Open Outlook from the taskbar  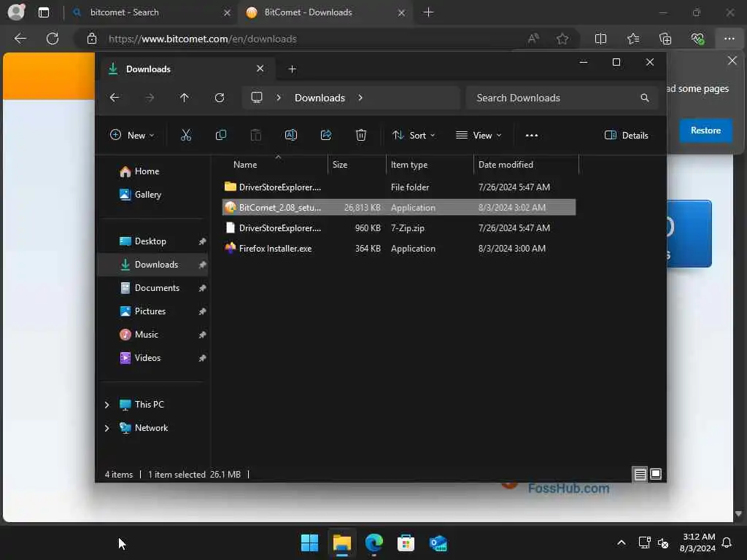438,542
